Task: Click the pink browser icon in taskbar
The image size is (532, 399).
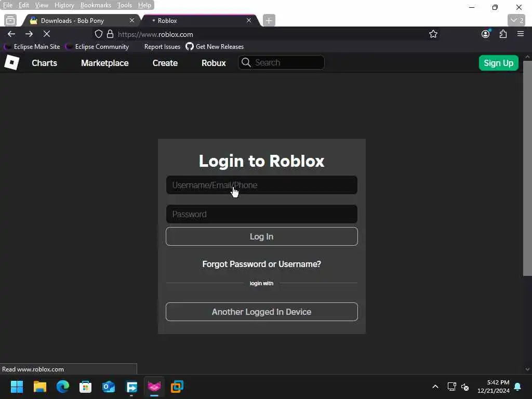Action: point(154,387)
